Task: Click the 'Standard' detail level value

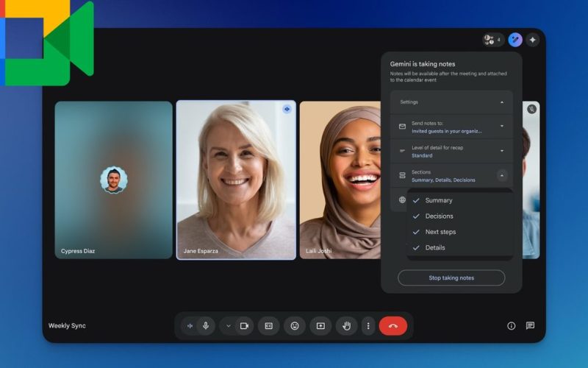Action: [422, 155]
